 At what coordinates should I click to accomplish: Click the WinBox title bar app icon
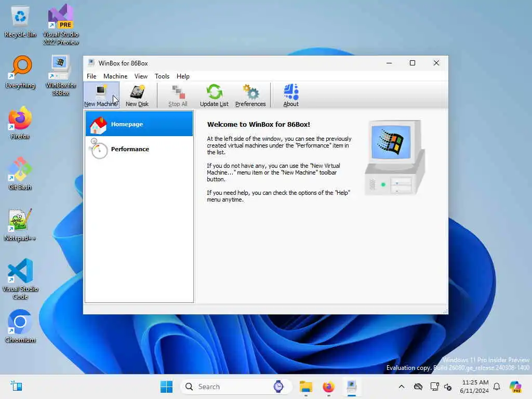pos(91,63)
